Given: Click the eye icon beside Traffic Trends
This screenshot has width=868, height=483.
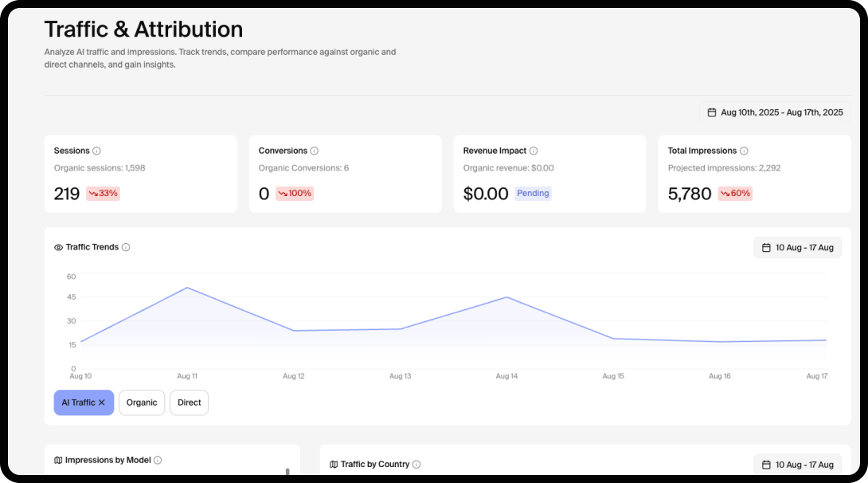Looking at the screenshot, I should click(x=58, y=247).
